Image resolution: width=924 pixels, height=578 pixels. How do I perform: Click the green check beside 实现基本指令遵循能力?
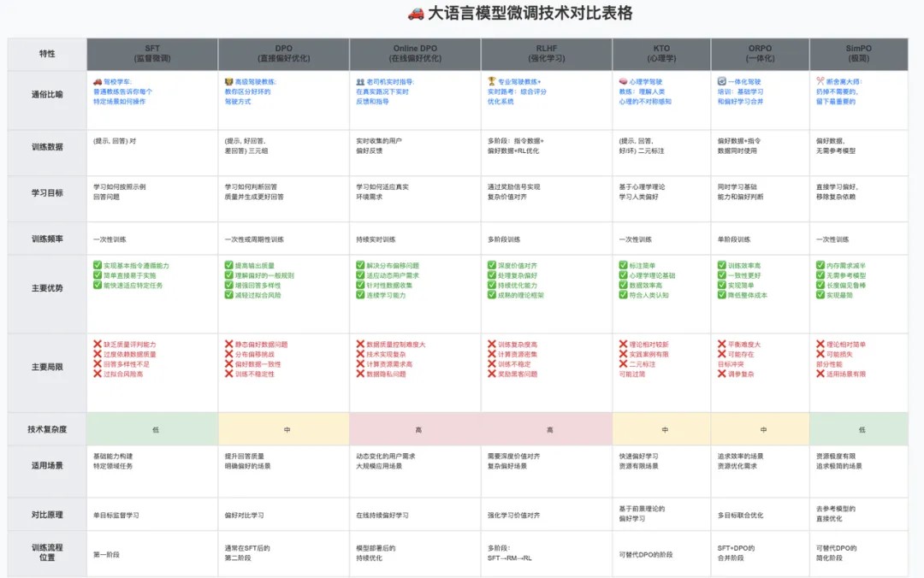click(98, 265)
